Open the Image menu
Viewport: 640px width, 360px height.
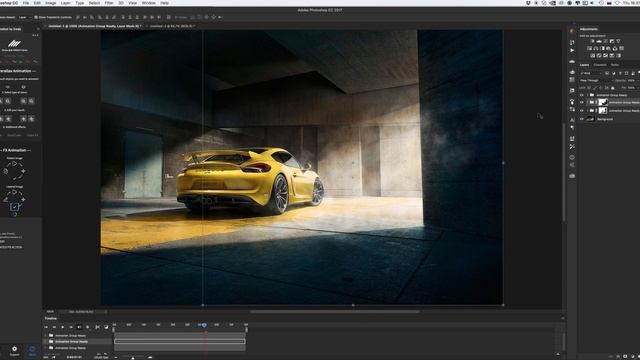tap(51, 3)
